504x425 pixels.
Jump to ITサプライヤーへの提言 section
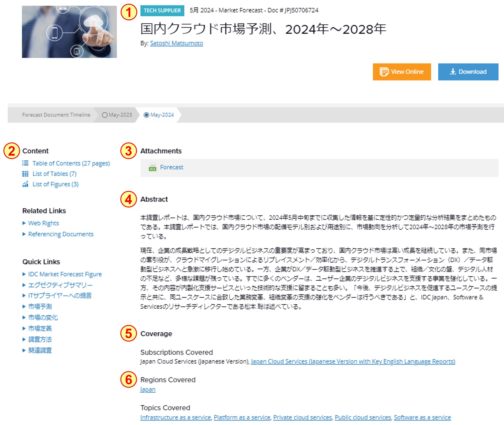60,295
